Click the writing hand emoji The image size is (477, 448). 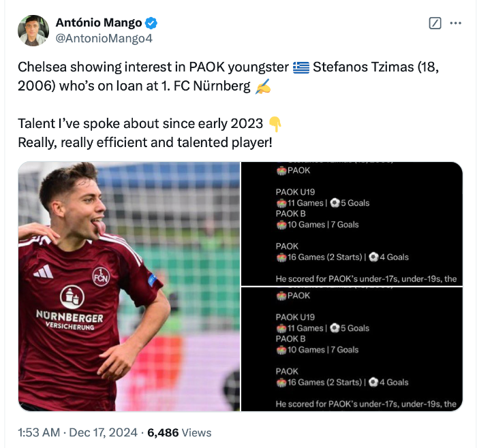click(262, 87)
